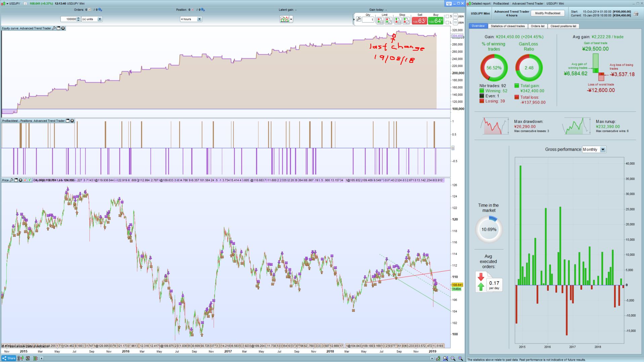The height and width of the screenshot is (362, 644).
Task: Click the chart horizontal scrollbar track
Action: click(237, 358)
